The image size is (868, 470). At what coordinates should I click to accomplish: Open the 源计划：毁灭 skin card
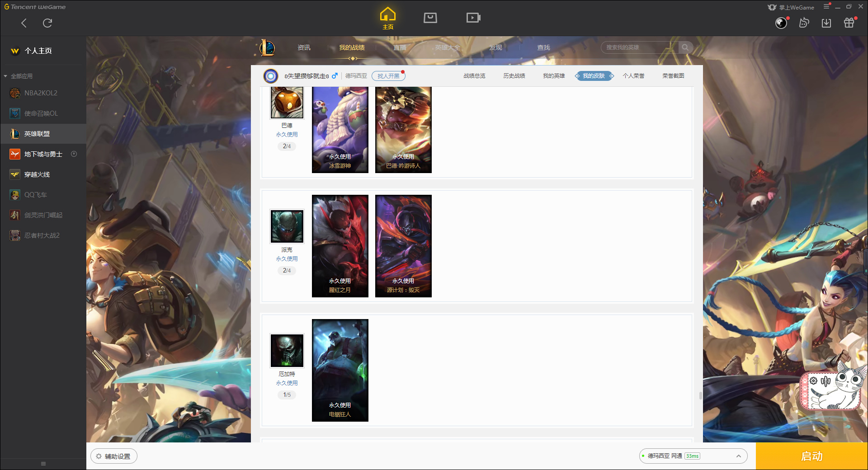(403, 246)
